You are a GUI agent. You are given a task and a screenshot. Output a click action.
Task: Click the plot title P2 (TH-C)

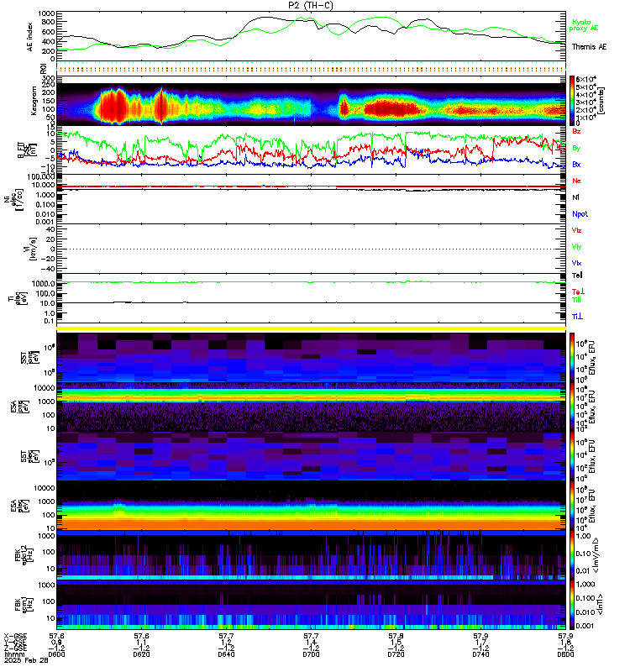(310, 5)
